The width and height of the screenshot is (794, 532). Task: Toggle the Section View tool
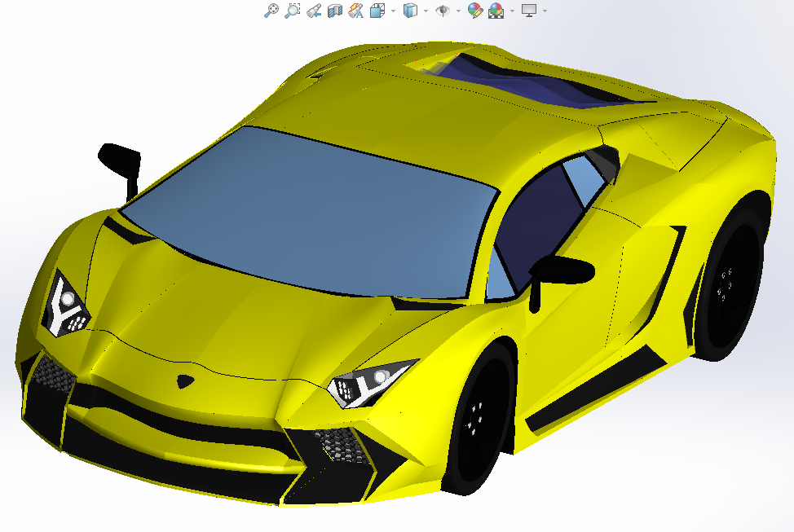point(335,11)
